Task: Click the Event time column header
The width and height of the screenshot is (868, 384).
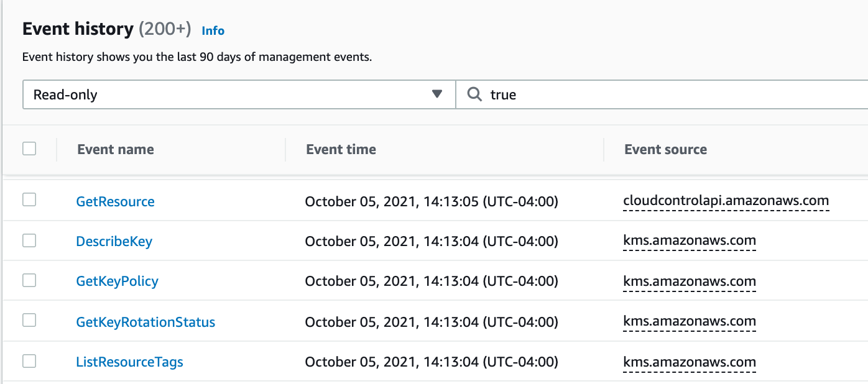Action: pyautogui.click(x=341, y=150)
